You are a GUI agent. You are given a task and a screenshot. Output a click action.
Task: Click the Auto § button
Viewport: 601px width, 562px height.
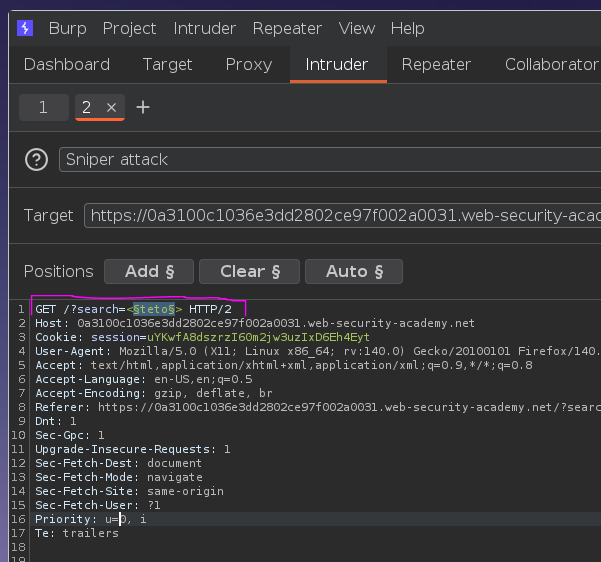click(x=354, y=271)
